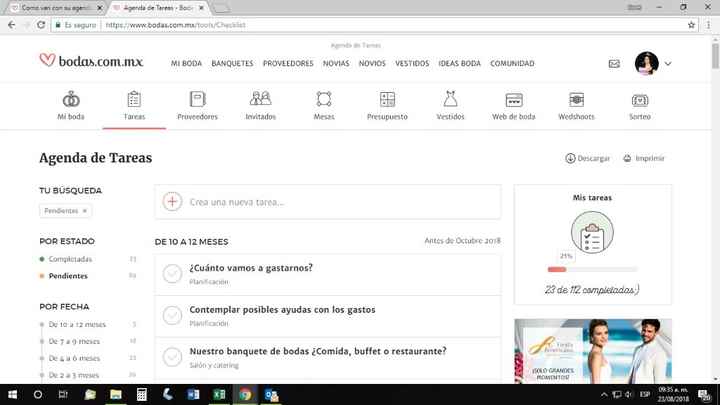Open NOVIOS menu

tap(372, 63)
